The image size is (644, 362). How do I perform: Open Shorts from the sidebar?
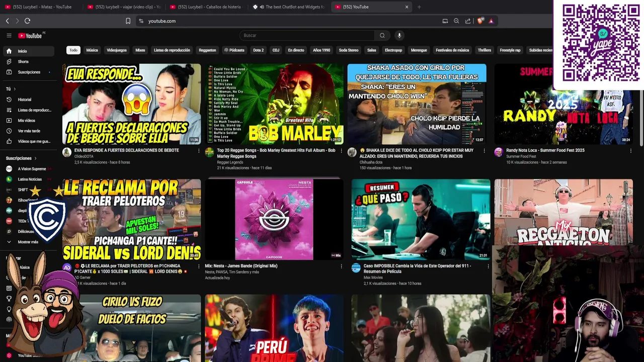28,61
